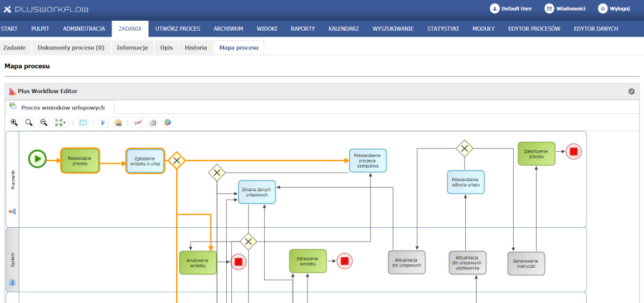The height and width of the screenshot is (303, 644).
Task: Open the ZADANIA menu item
Action: pyautogui.click(x=130, y=29)
